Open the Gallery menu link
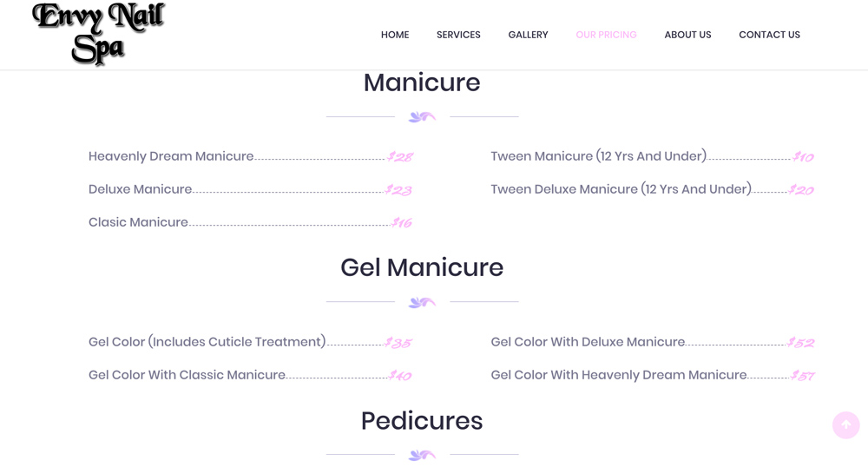Screen dimensions: 868x467 click(x=528, y=35)
